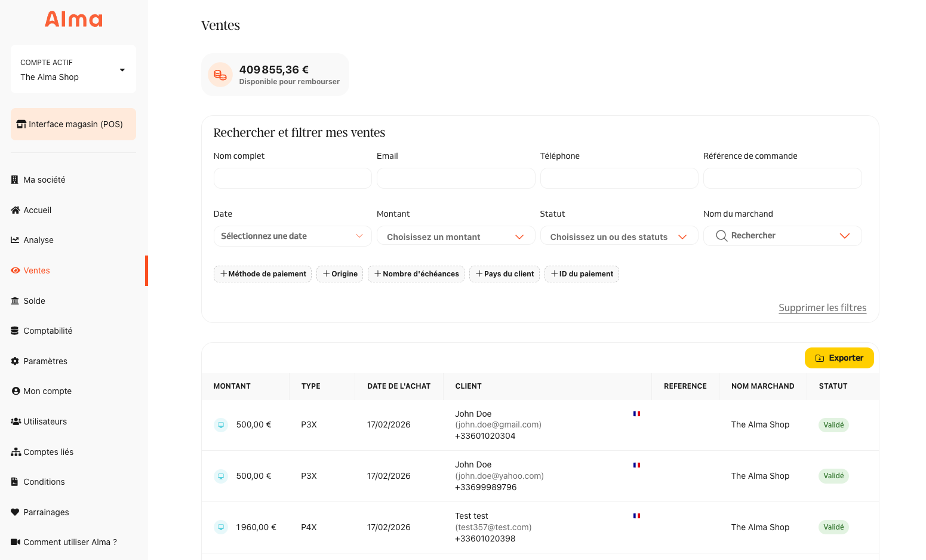This screenshot has height=560, width=926.
Task: Click the group icon beside Utilisateurs
Action: [16, 421]
